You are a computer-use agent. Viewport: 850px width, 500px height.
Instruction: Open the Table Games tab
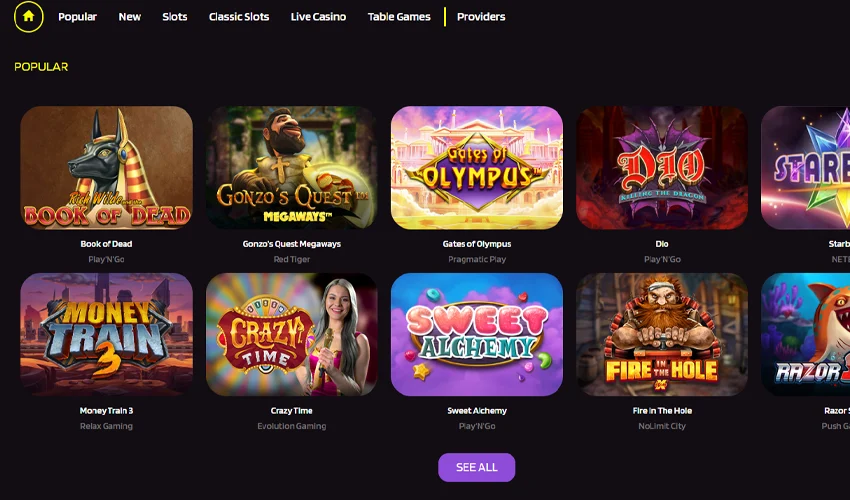point(399,17)
